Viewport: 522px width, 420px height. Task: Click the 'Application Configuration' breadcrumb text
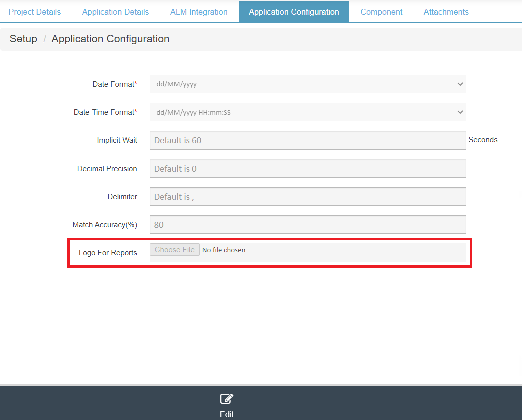pyautogui.click(x=110, y=39)
